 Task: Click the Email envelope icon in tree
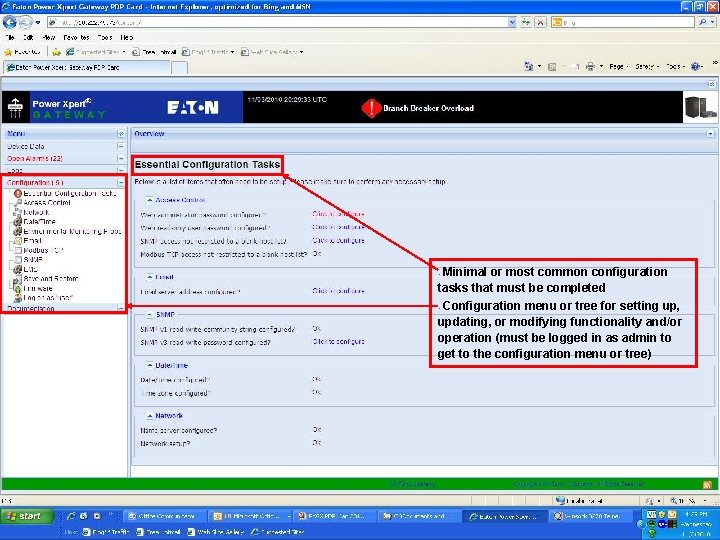[x=18, y=241]
